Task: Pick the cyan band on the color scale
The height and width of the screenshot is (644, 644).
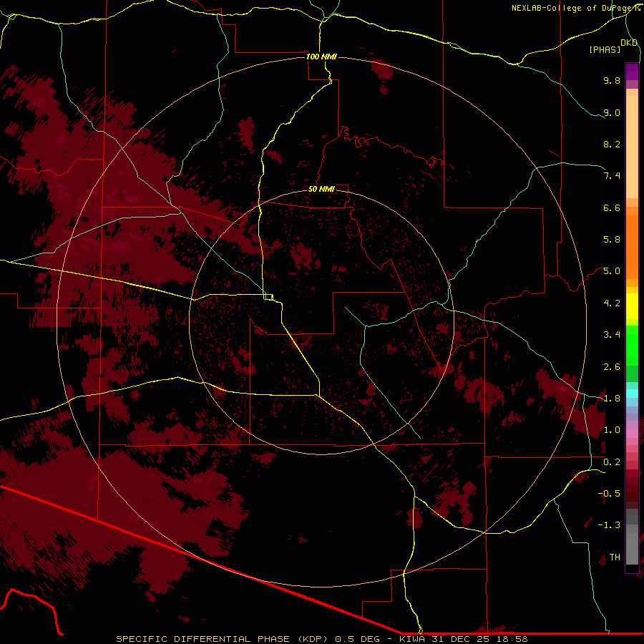Action: coord(632,393)
